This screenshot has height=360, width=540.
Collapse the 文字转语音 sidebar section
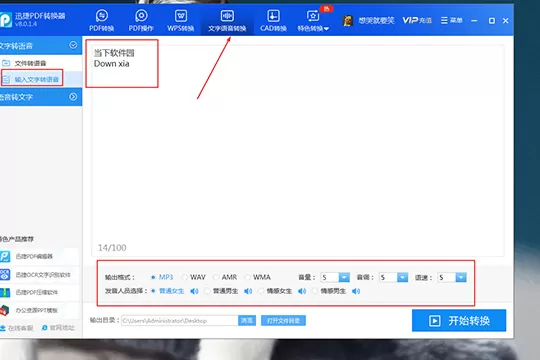click(73, 45)
